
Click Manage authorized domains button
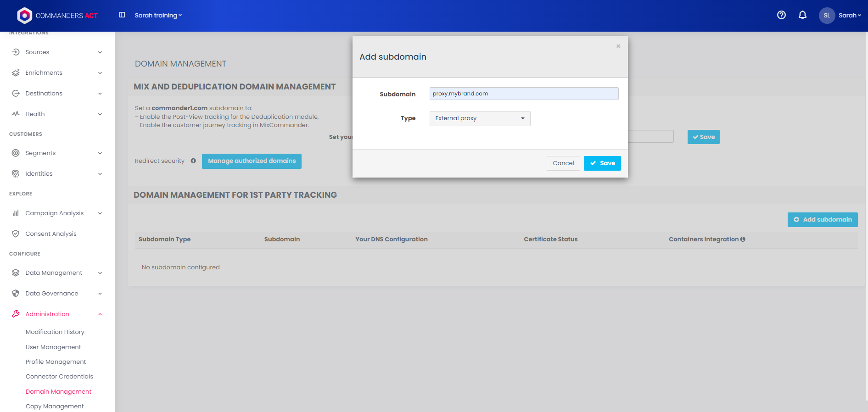pyautogui.click(x=252, y=161)
